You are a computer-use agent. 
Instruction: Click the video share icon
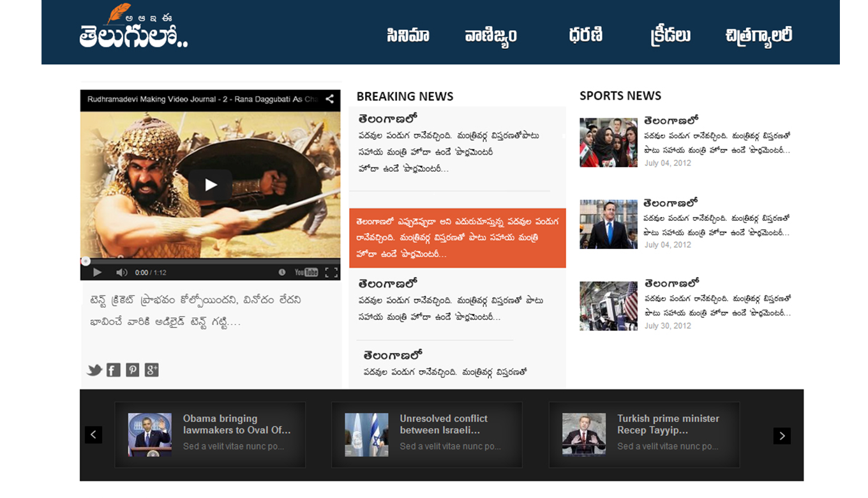point(329,99)
